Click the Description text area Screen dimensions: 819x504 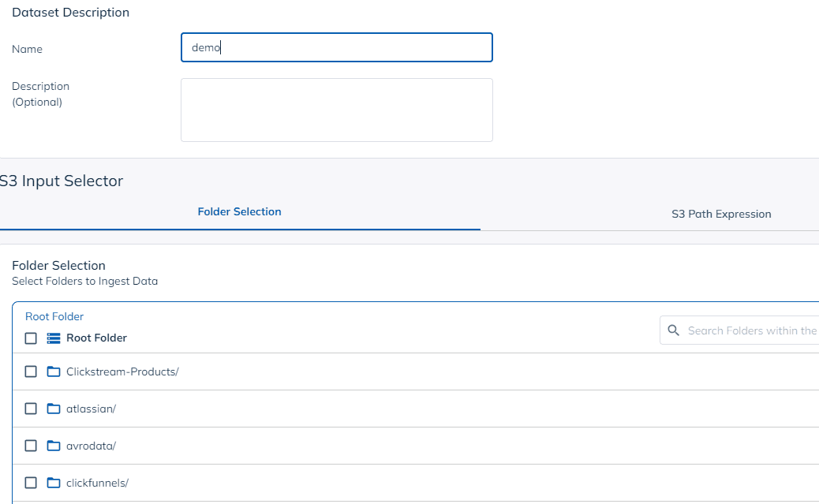(x=337, y=110)
